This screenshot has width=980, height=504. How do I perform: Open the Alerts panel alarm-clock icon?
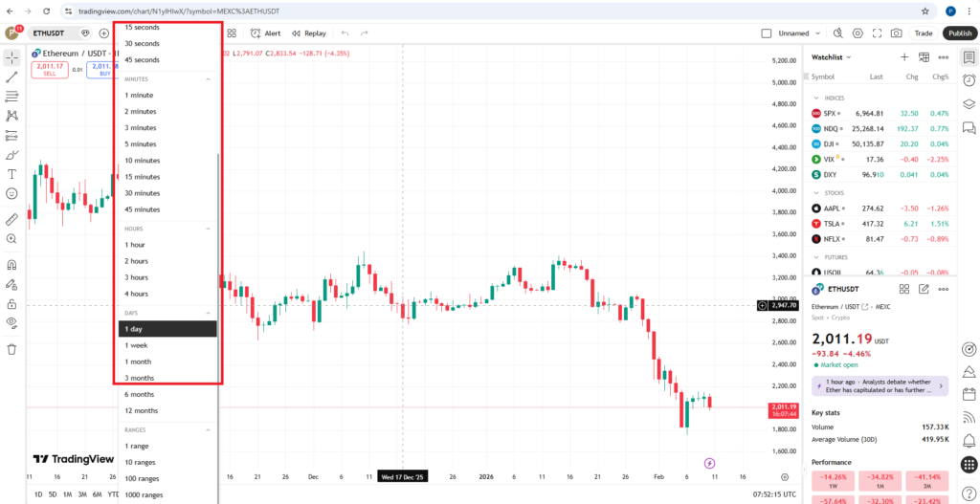click(x=969, y=80)
